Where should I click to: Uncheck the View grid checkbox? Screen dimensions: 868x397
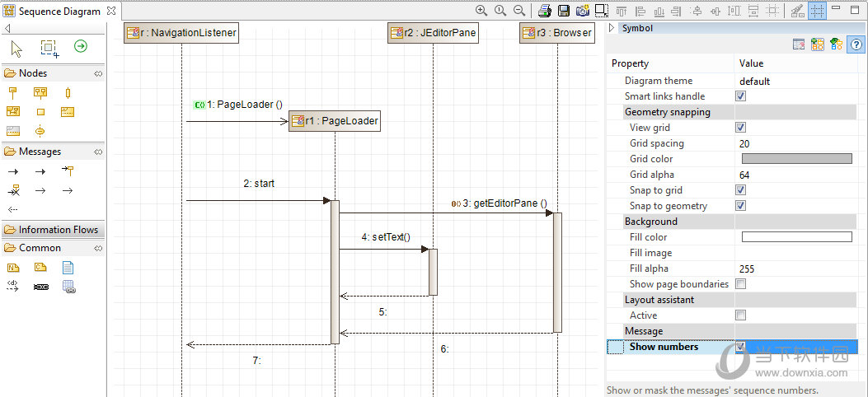[741, 128]
